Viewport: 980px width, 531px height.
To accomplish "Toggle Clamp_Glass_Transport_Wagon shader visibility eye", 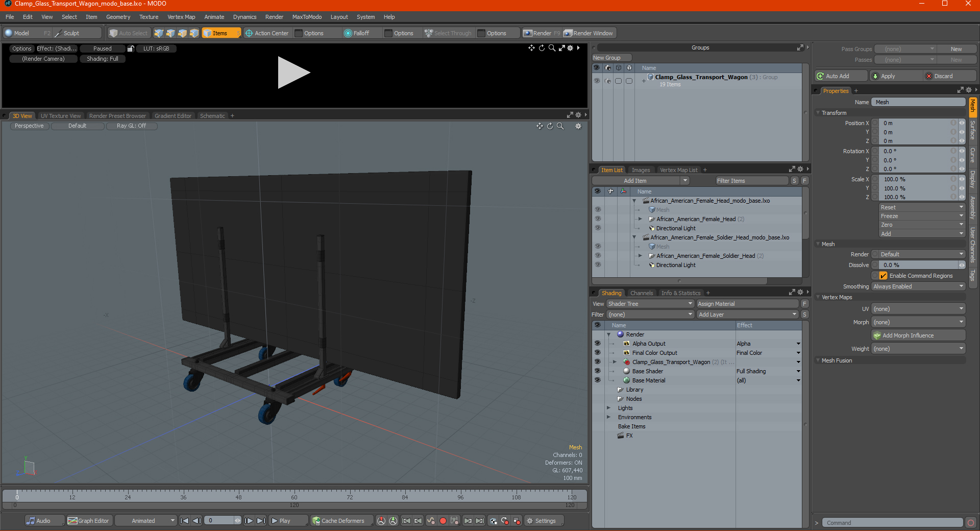I will pyautogui.click(x=597, y=362).
